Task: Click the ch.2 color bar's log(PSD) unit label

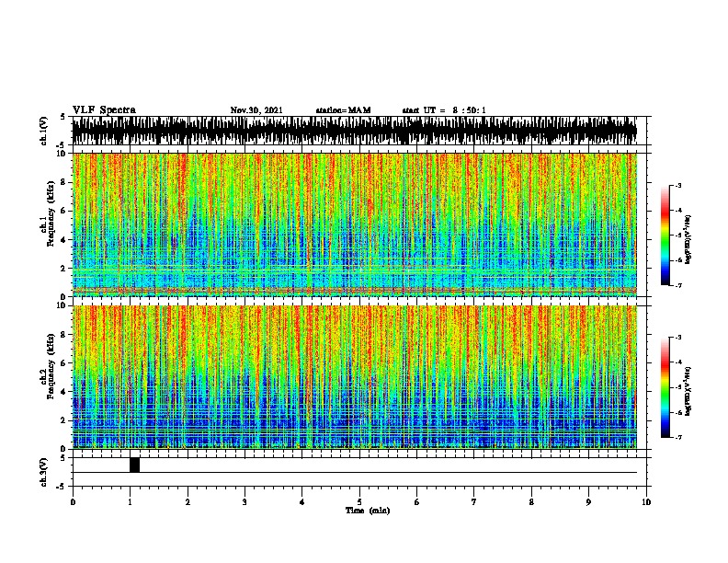Action: (x=688, y=392)
